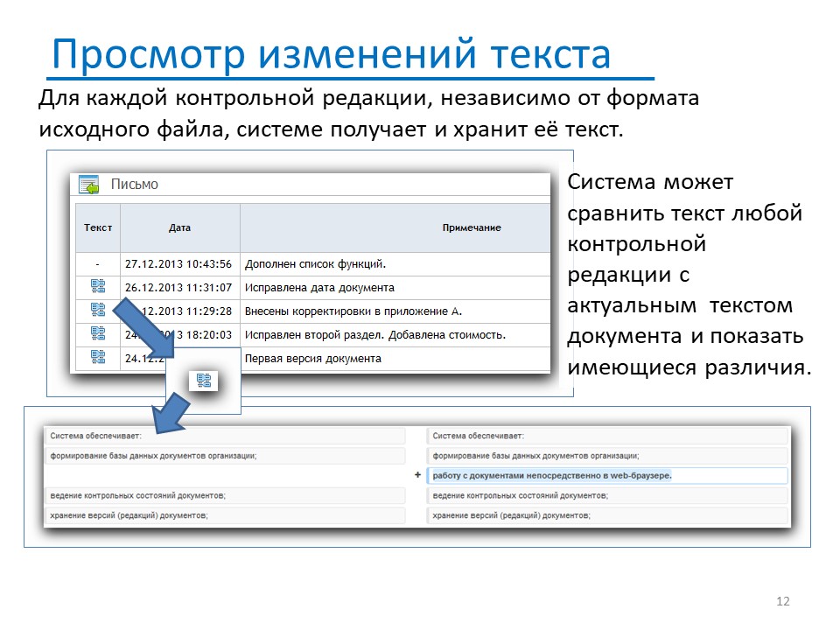Click left pane line хранение версий (редакций) документов

225,515
